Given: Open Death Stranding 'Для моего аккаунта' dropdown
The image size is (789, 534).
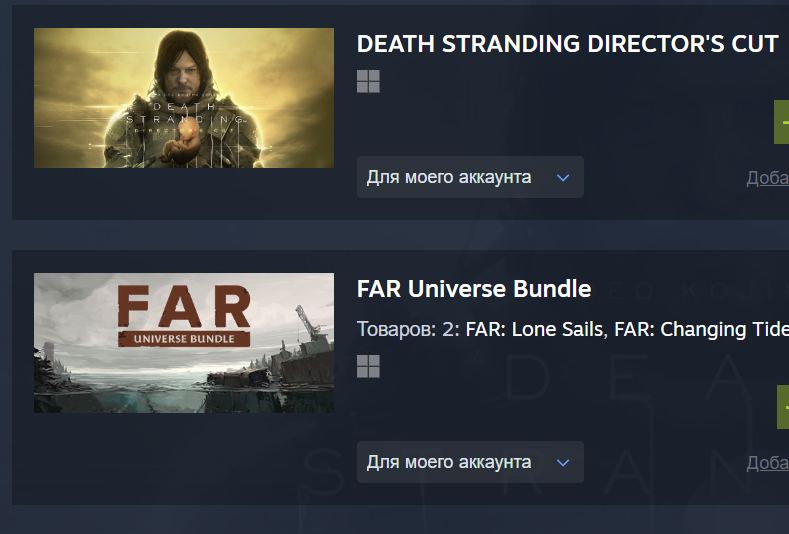Looking at the screenshot, I should tap(470, 177).
